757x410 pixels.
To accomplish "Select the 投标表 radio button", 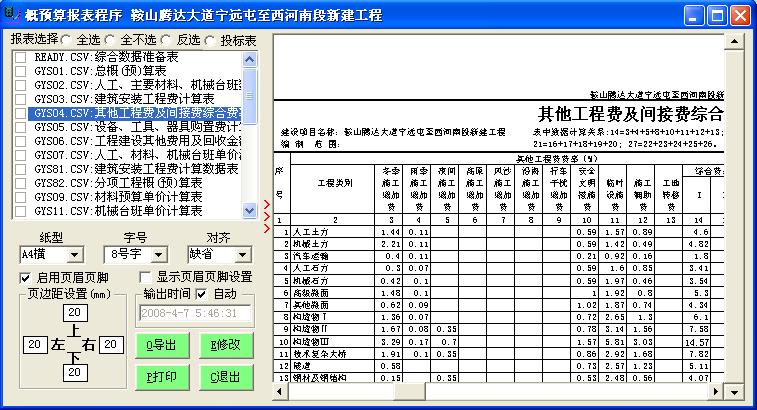I will coord(210,41).
